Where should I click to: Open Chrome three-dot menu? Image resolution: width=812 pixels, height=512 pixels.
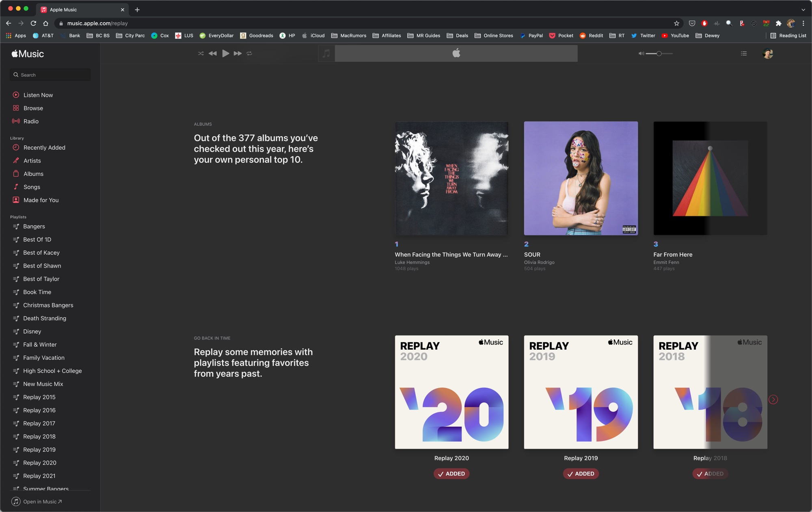[803, 23]
